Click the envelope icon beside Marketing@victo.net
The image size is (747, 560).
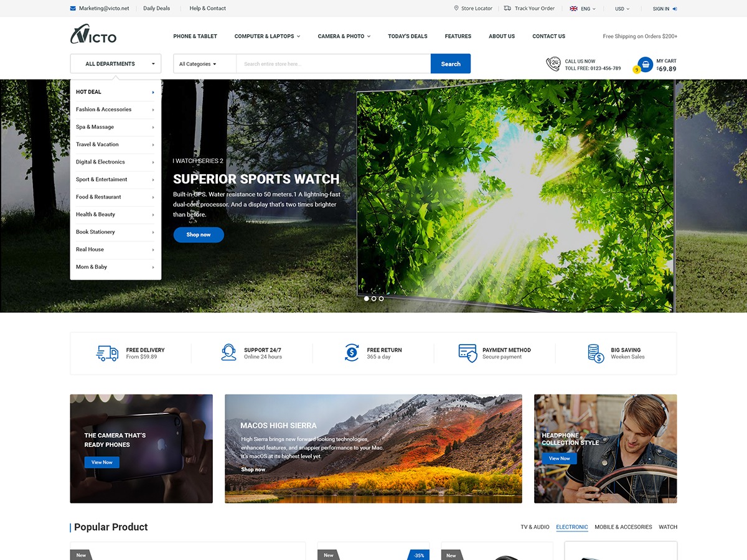73,9
